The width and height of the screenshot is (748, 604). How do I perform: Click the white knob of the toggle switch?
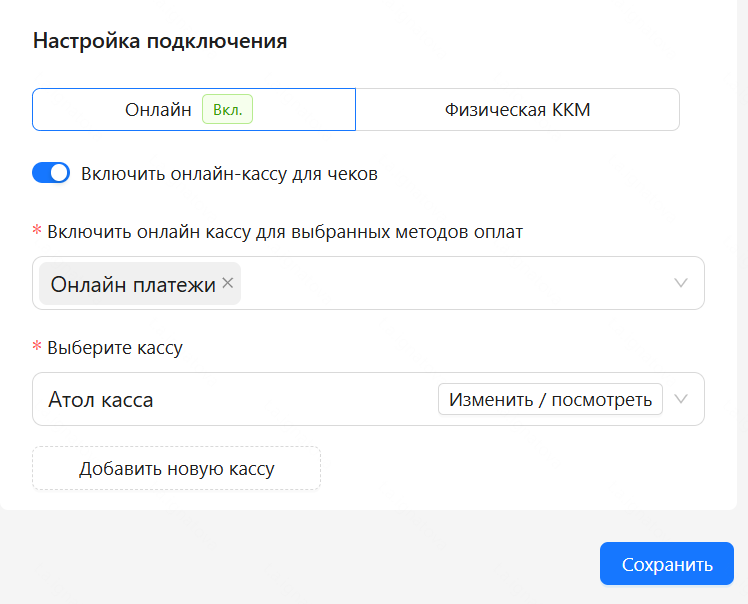(59, 173)
